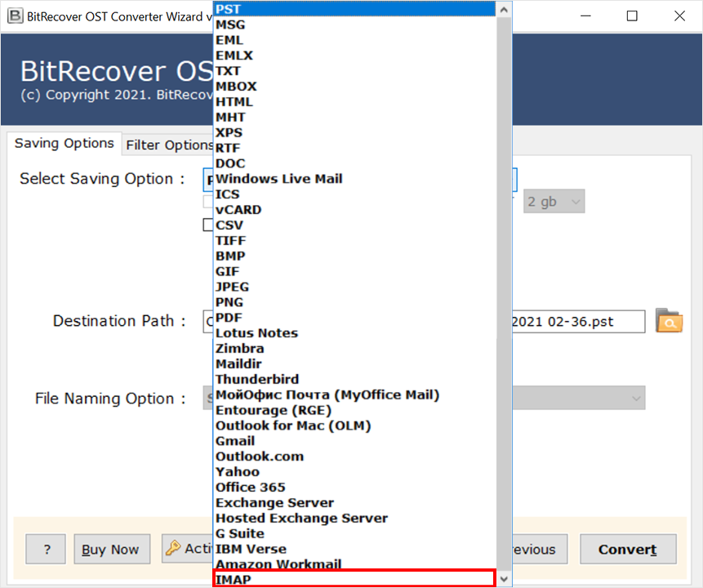The image size is (703, 588).
Task: Select PNG in the list
Action: [x=354, y=302]
